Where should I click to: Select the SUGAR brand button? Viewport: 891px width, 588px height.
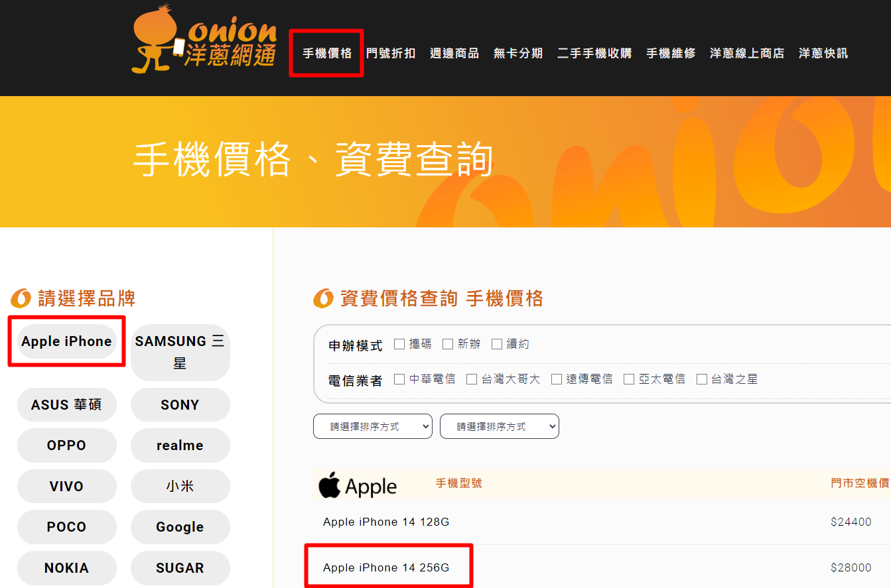tap(180, 568)
